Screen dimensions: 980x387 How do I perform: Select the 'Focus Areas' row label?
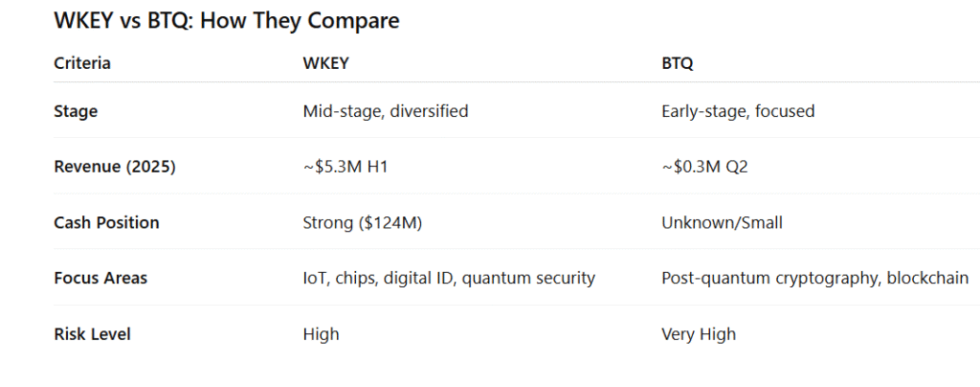(x=100, y=278)
